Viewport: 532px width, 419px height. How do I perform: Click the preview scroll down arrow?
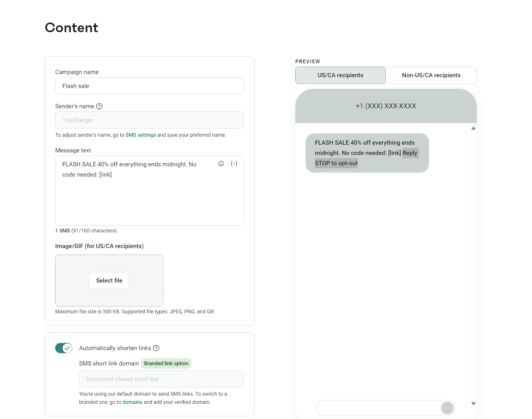(473, 404)
